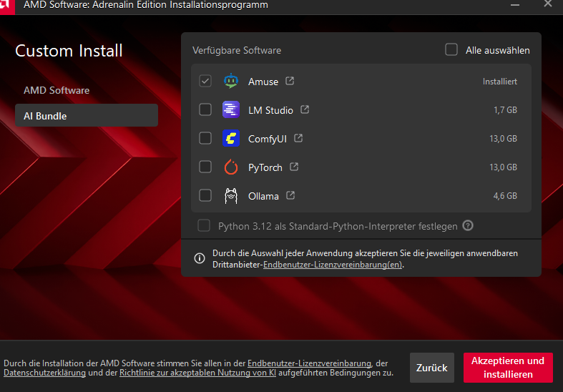Screen dimensions: 563x392
Task: Open the Drittanbieter Endbenutzer-Lizenzvereinbarung(en) link
Action: pos(333,265)
